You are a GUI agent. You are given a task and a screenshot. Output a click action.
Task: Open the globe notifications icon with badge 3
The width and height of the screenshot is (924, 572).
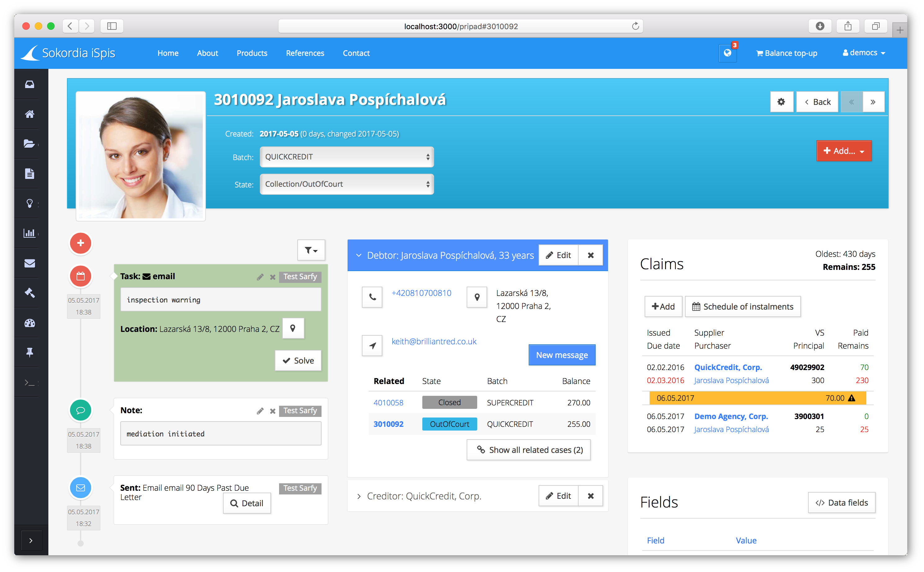point(728,53)
